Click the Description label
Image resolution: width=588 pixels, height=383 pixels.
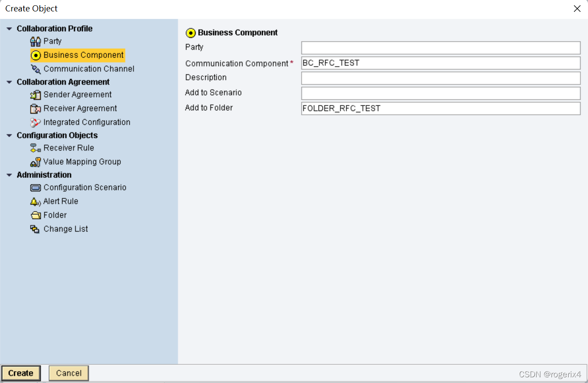[x=206, y=77]
